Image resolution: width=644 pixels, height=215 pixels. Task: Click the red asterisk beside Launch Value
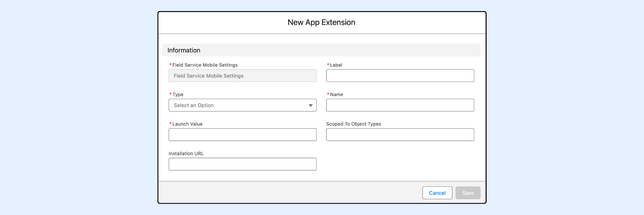pyautogui.click(x=170, y=124)
